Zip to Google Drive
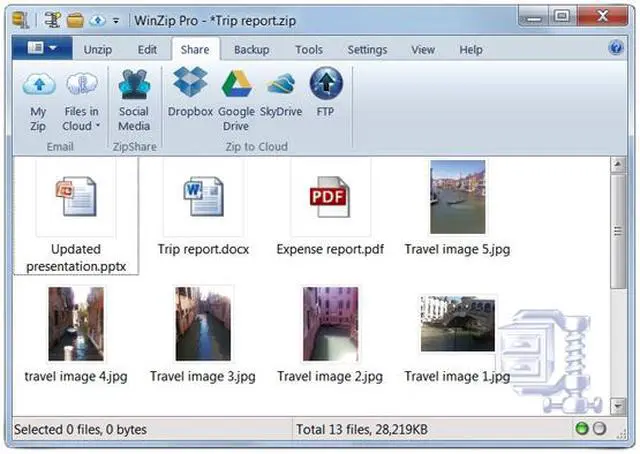 [x=236, y=83]
